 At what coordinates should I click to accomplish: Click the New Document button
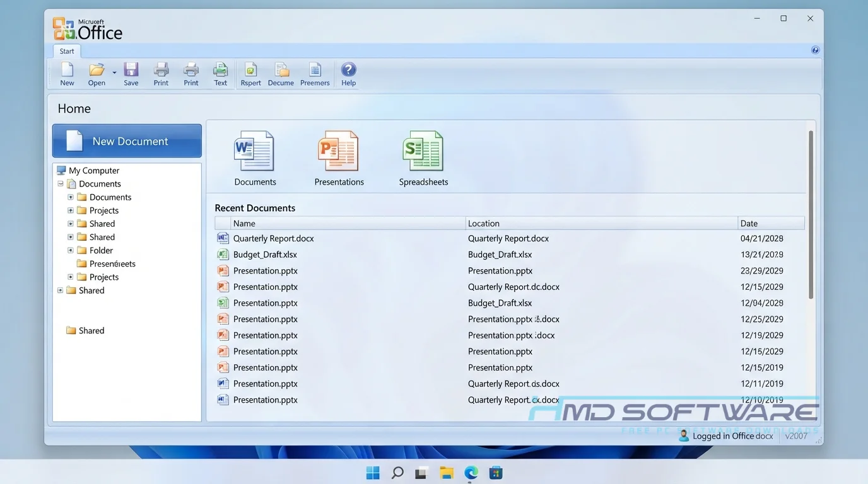(x=127, y=141)
